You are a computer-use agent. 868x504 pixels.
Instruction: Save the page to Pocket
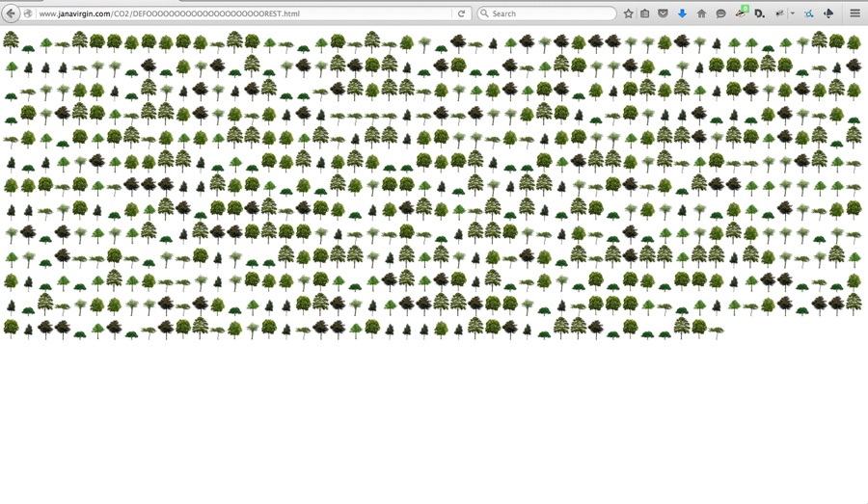[663, 13]
